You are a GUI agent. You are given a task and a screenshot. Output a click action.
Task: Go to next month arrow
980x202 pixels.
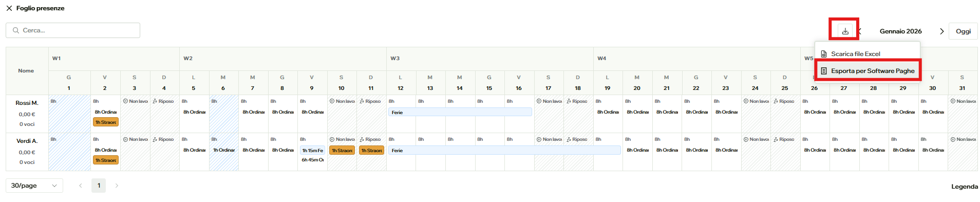click(x=941, y=31)
